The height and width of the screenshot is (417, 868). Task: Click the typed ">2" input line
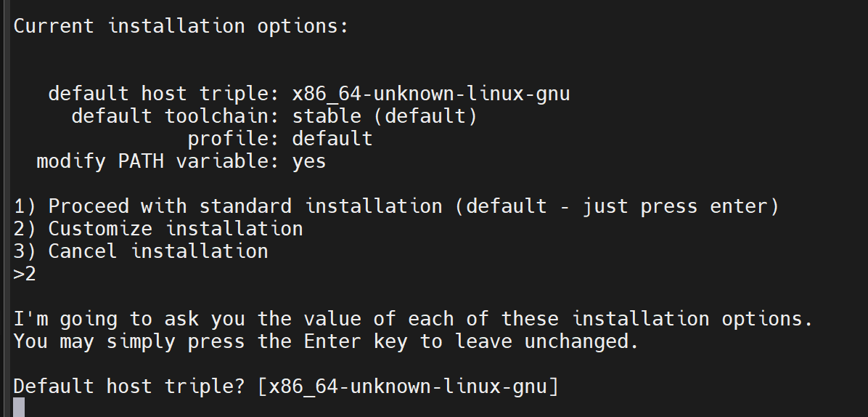(x=25, y=274)
